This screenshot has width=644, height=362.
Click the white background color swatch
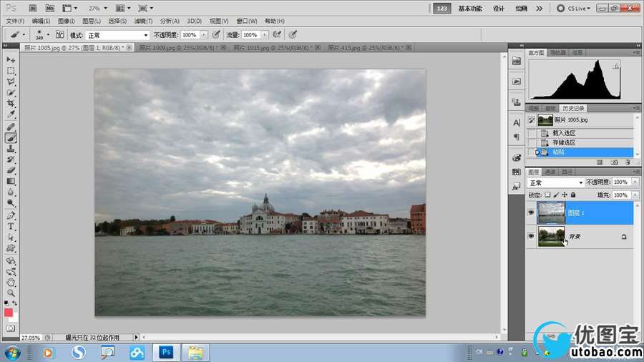coord(14,318)
